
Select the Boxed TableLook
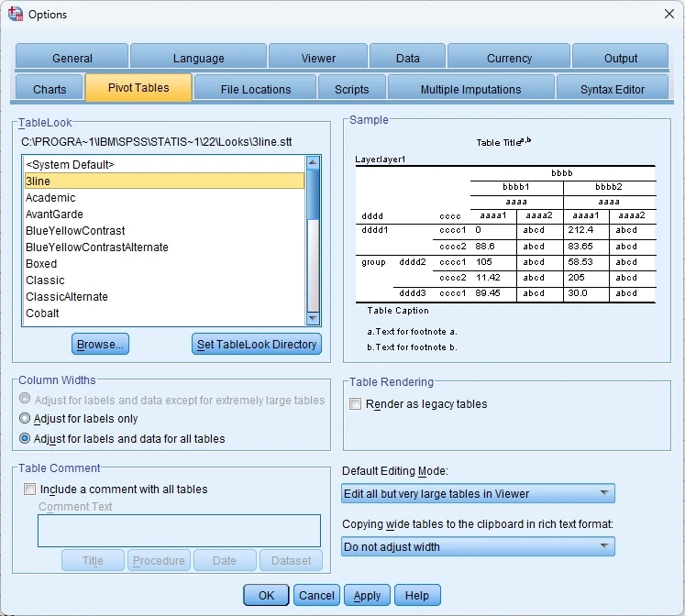(x=165, y=264)
